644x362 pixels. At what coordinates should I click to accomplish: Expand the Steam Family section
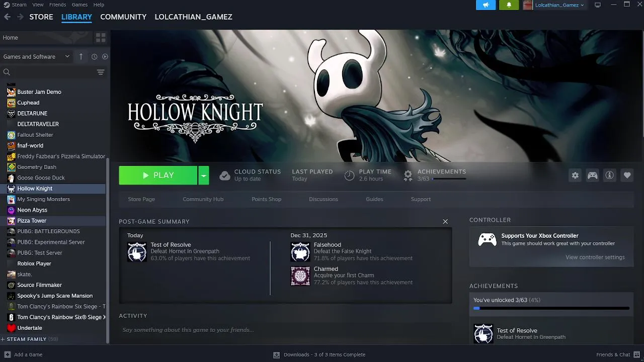[30, 339]
